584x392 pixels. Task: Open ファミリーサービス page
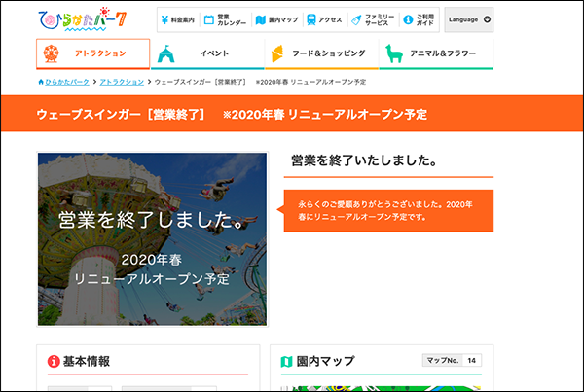(373, 19)
